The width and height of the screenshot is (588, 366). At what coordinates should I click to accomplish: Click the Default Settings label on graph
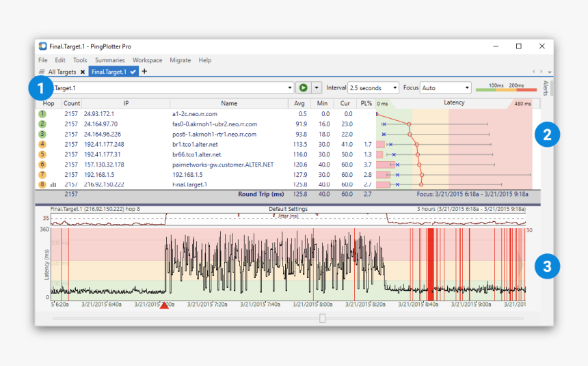[x=288, y=209]
